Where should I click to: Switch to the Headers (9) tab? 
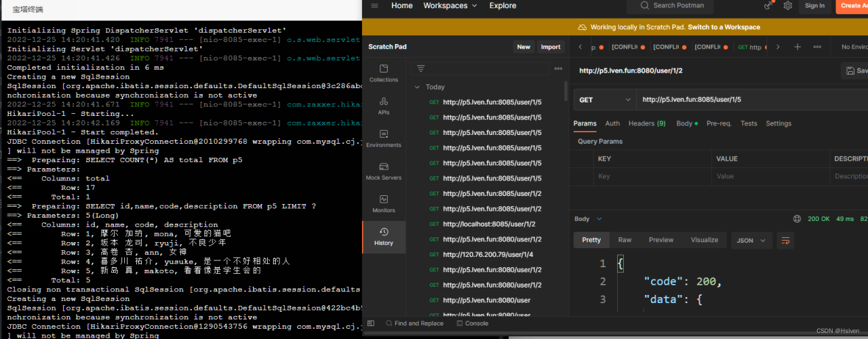pyautogui.click(x=646, y=123)
